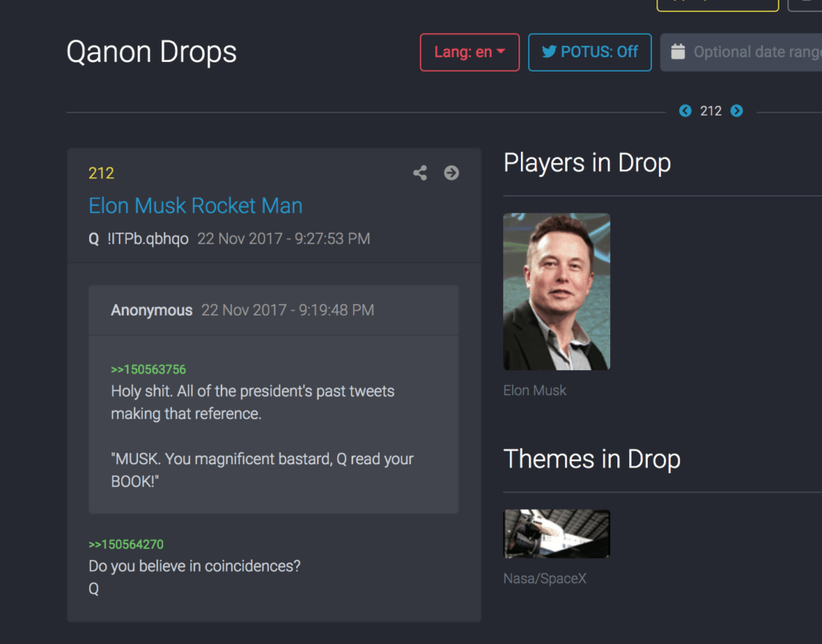Go to the next drop with the right arrow

(737, 111)
